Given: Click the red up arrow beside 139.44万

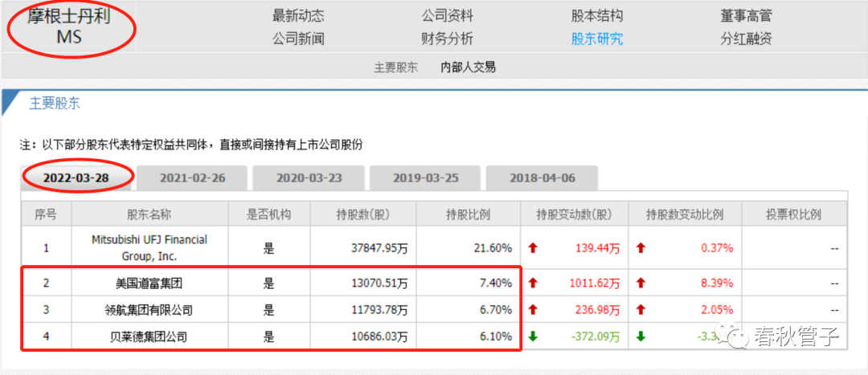Looking at the screenshot, I should coord(534,248).
